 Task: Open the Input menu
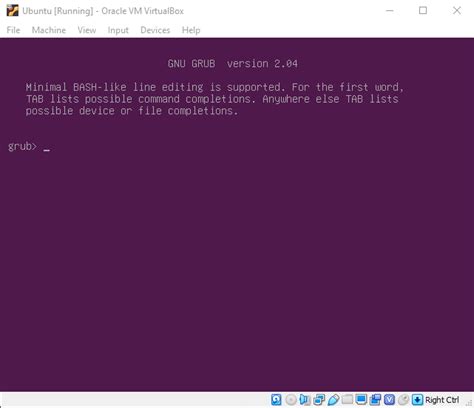pyautogui.click(x=118, y=30)
